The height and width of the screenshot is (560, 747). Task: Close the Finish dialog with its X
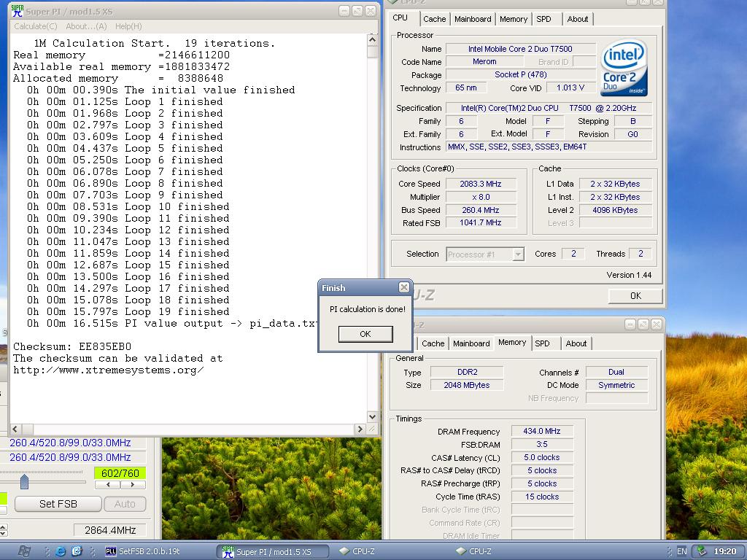(x=403, y=287)
